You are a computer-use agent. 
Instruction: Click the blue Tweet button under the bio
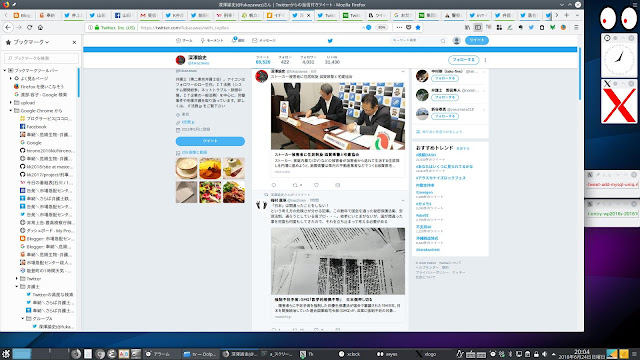[210, 141]
